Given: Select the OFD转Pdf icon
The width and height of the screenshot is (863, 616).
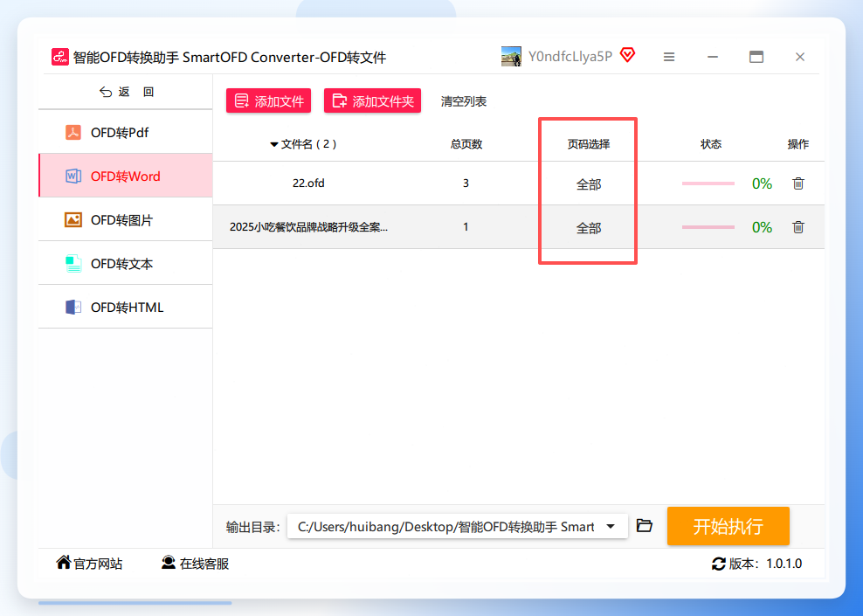Looking at the screenshot, I should click(x=73, y=132).
